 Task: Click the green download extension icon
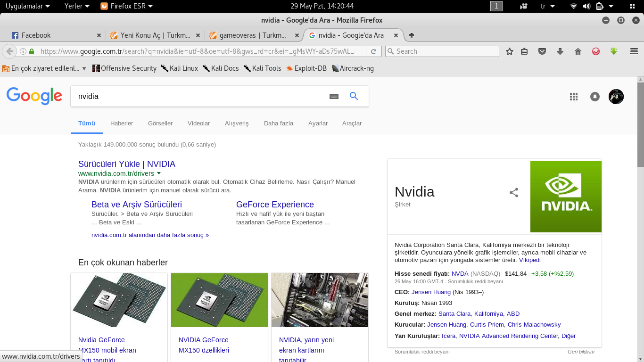pos(614,51)
